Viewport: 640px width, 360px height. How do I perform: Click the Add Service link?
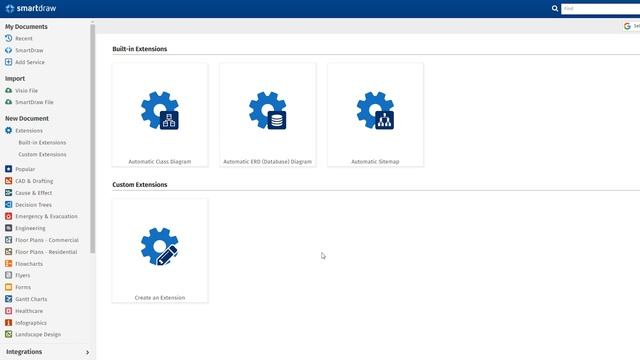coord(30,62)
